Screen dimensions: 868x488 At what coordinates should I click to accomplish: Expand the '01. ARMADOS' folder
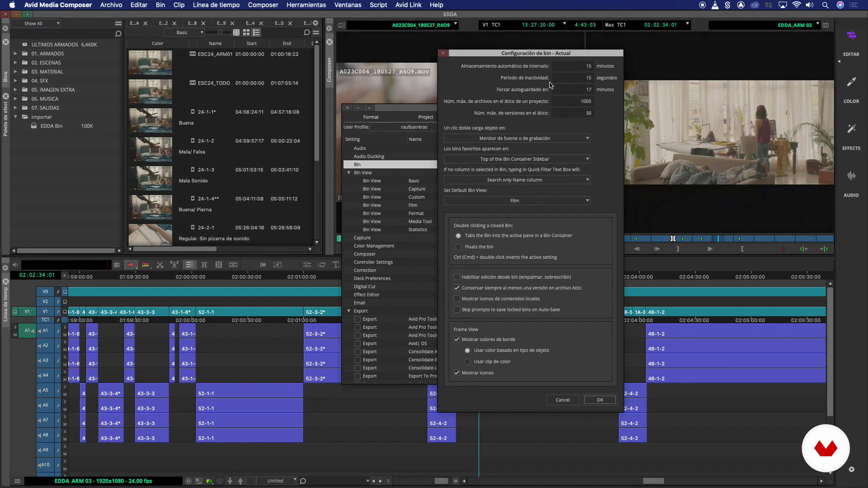(x=15, y=54)
